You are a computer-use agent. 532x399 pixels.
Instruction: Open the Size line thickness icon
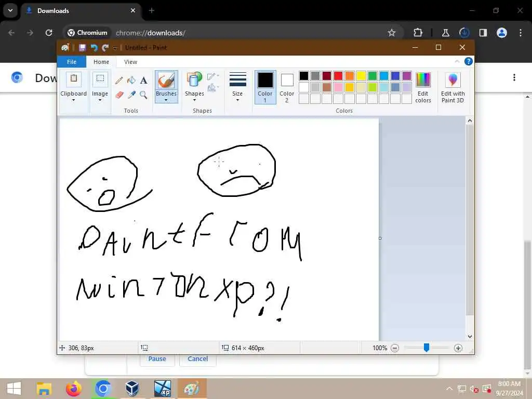pyautogui.click(x=237, y=79)
